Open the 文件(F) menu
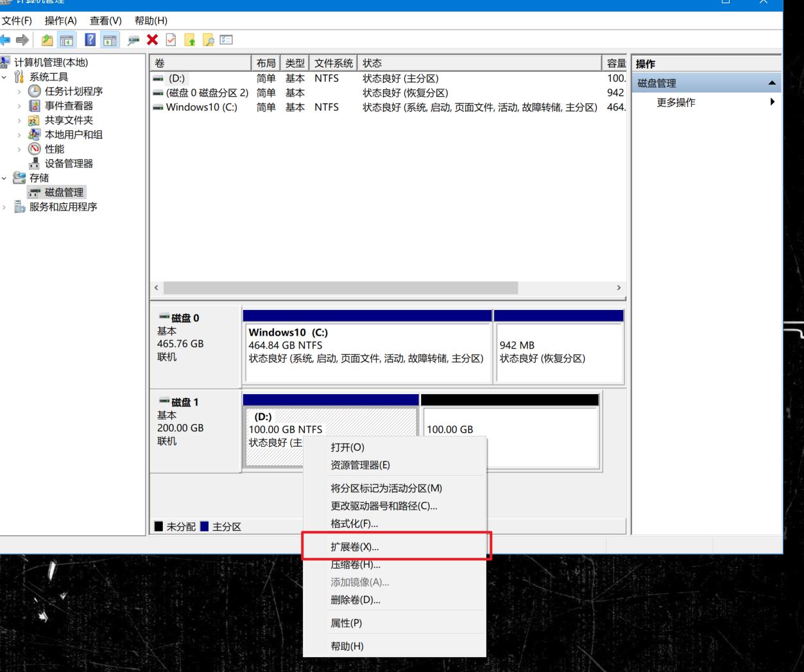The height and width of the screenshot is (672, 804). click(17, 21)
